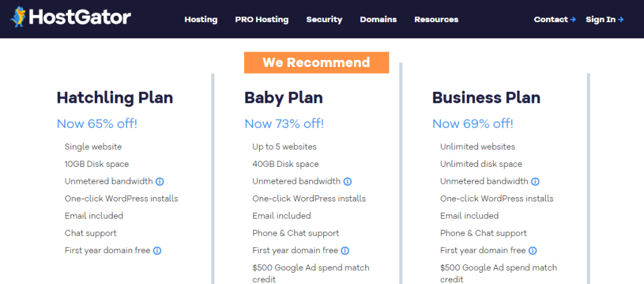Open info icon for Baby Plan Unmetered bandwidth
The image size is (644, 284).
348,181
